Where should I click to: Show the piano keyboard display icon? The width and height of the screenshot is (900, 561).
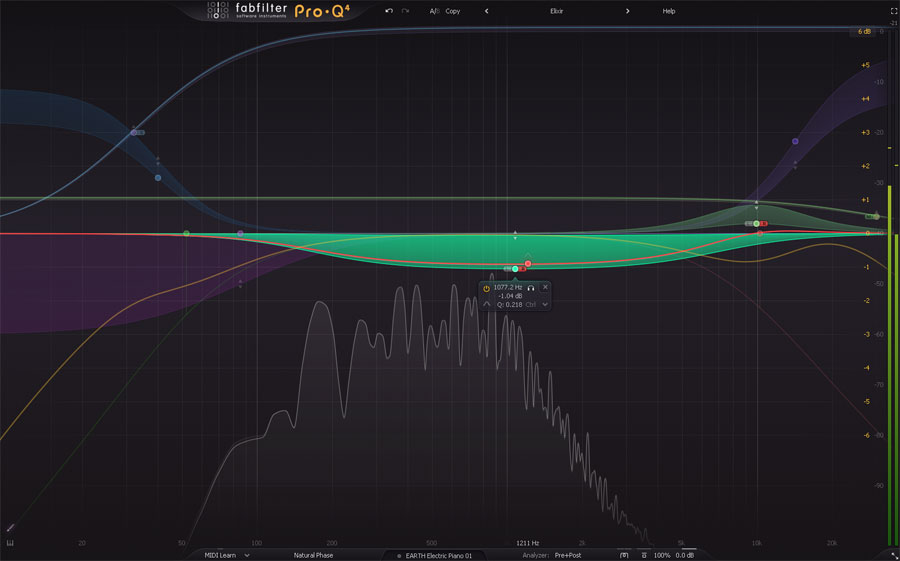[x=10, y=543]
